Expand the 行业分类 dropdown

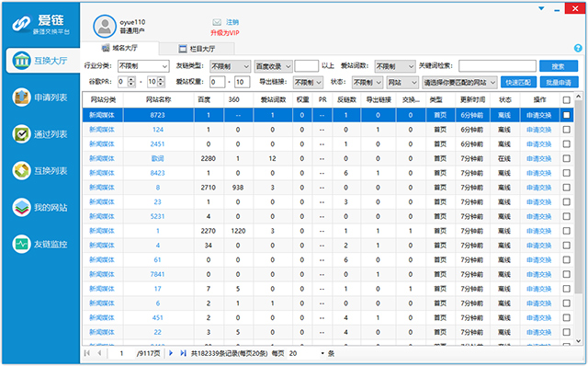tap(143, 66)
